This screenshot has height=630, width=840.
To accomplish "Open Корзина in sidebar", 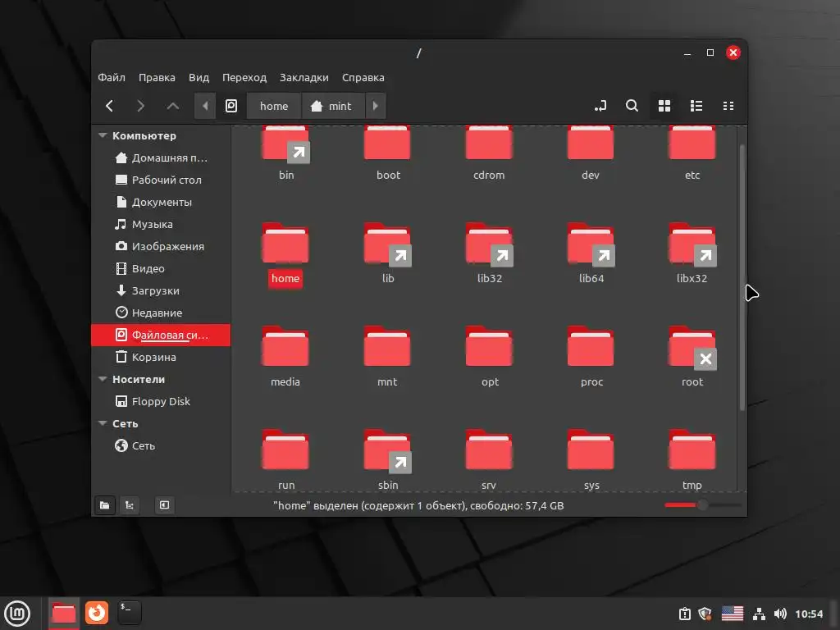I will click(x=161, y=358).
